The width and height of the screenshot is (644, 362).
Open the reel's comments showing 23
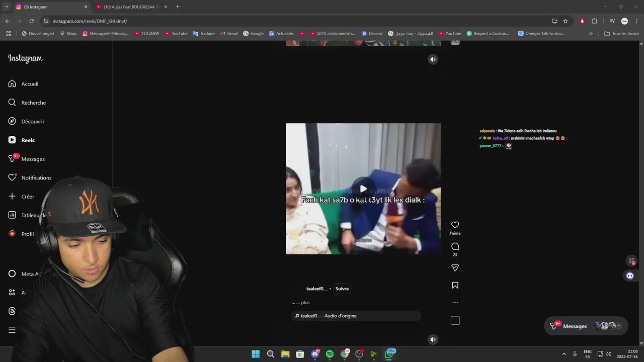tap(455, 246)
